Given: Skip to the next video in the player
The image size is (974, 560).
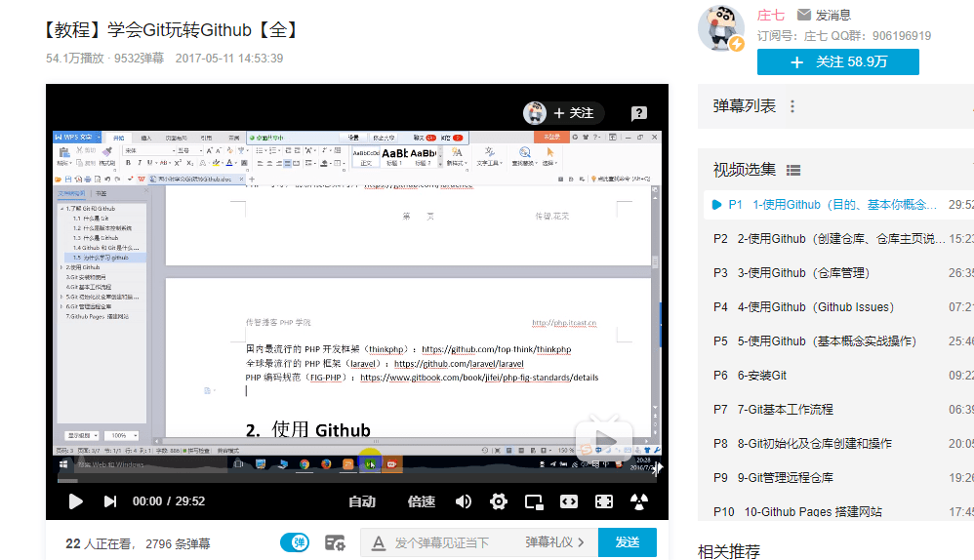Looking at the screenshot, I should [110, 501].
